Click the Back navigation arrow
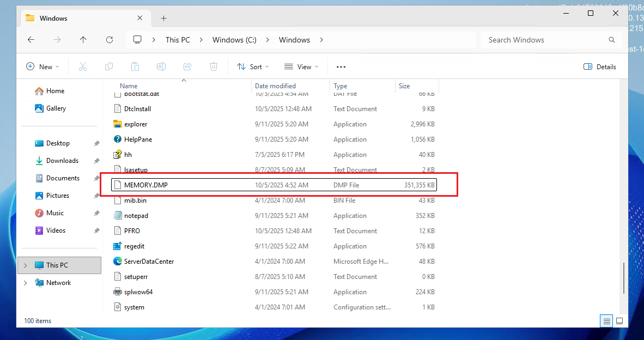Viewport: 644px width, 340px height. click(31, 40)
